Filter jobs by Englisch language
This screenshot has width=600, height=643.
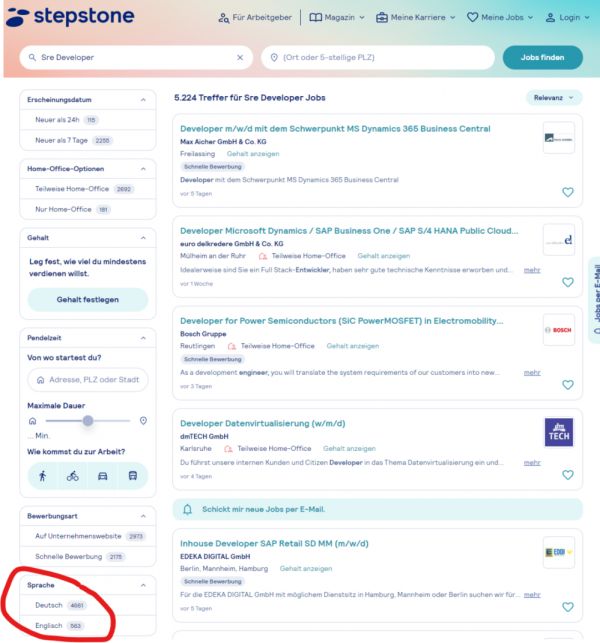pyautogui.click(x=60, y=625)
